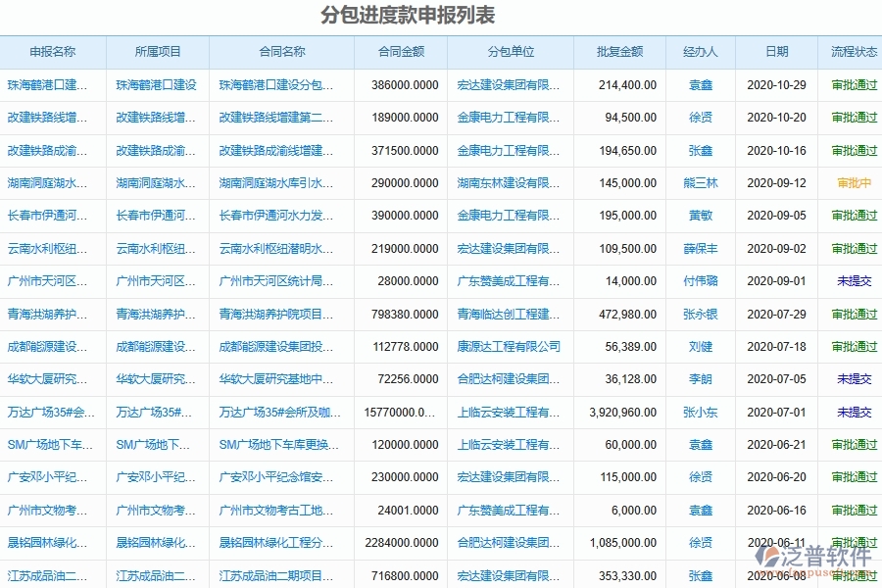Sort the 合同金额 column header
Viewport: 882px width, 588px height.
coord(401,52)
